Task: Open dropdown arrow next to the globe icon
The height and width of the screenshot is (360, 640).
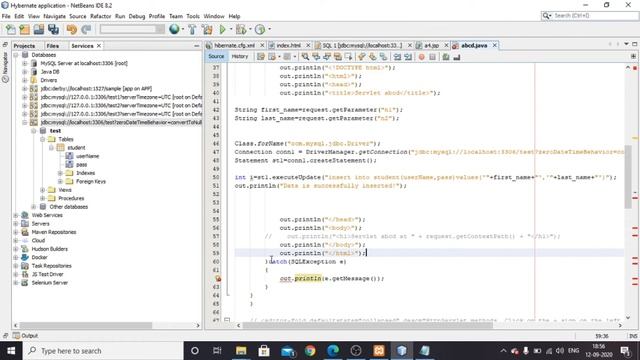Action: (182, 29)
